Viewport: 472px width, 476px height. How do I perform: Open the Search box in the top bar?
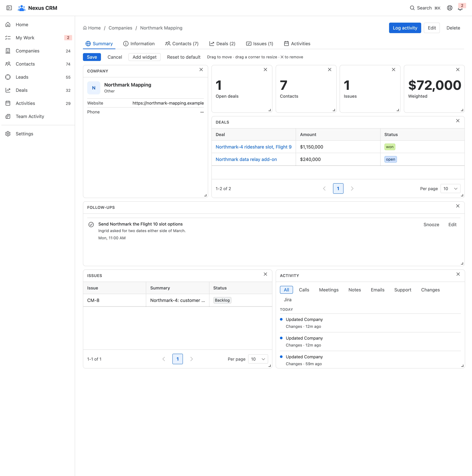425,8
